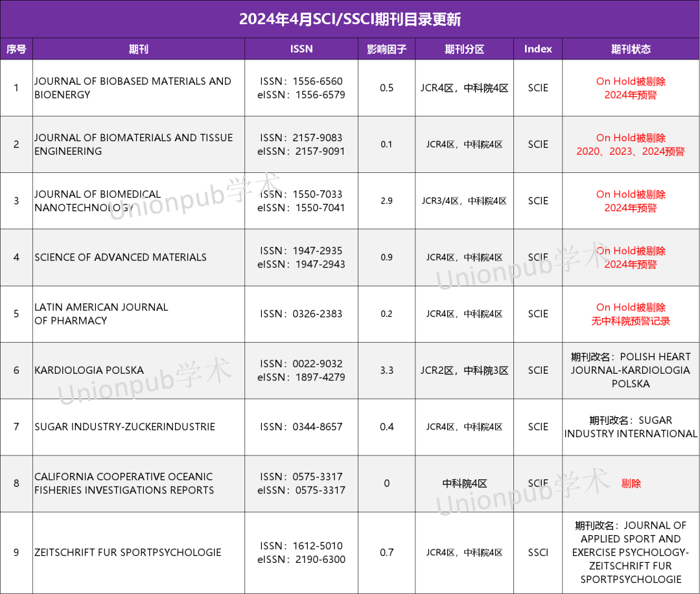Click status 'SUGAR INDUSTRY INTERNATIONAL'
700x594 pixels.
(x=631, y=427)
